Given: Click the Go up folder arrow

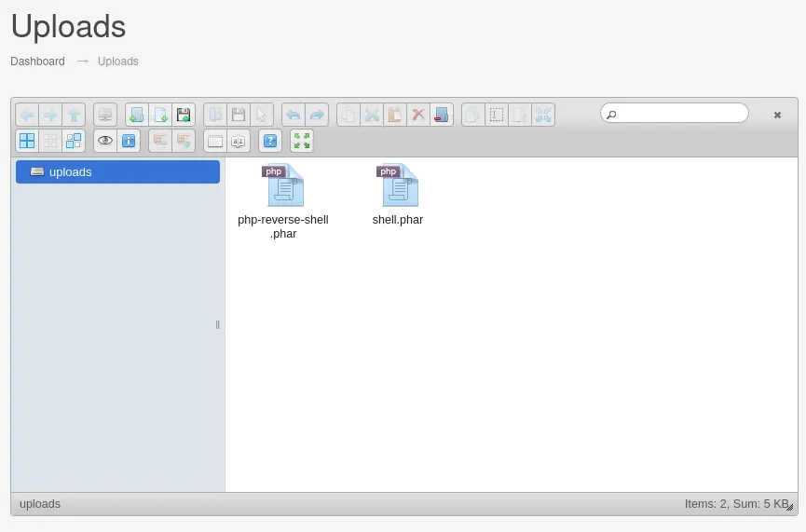Looking at the screenshot, I should 74,115.
